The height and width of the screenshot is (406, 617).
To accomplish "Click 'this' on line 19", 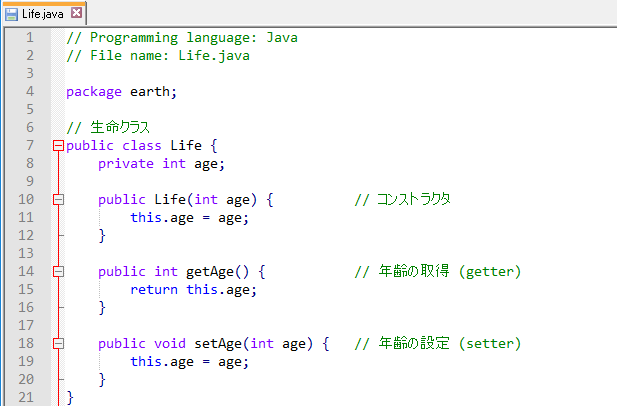I will [x=146, y=362].
